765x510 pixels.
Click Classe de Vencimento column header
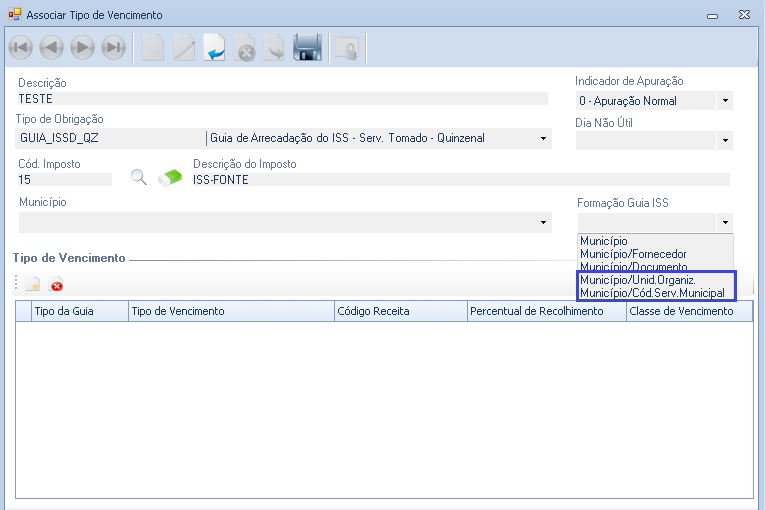(x=689, y=311)
